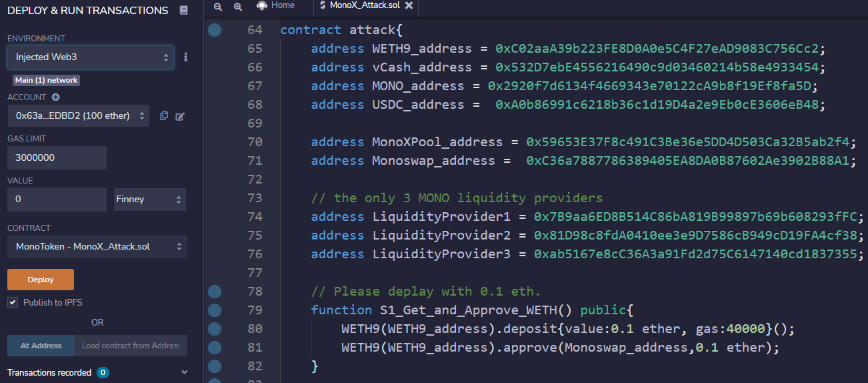Click the LiquidityProvider1 address line
868x383 pixels.
(587, 217)
